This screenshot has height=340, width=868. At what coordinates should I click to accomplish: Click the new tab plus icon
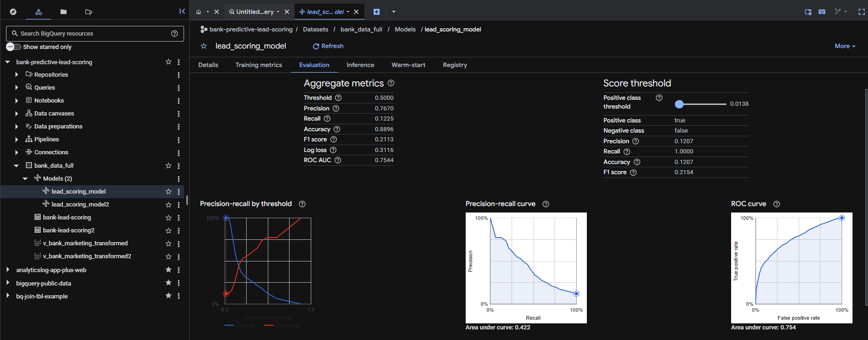[376, 12]
